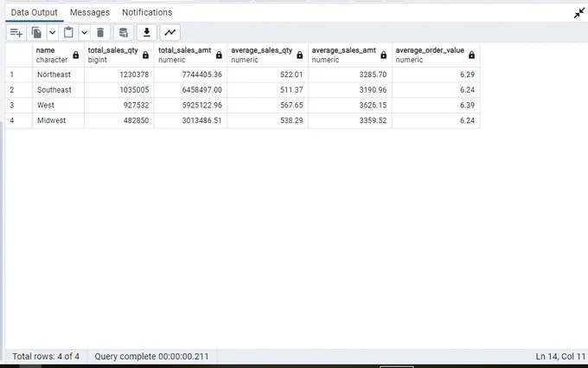The width and height of the screenshot is (588, 368).
Task: Click the cell with value 3359.52
Action: [x=350, y=120]
